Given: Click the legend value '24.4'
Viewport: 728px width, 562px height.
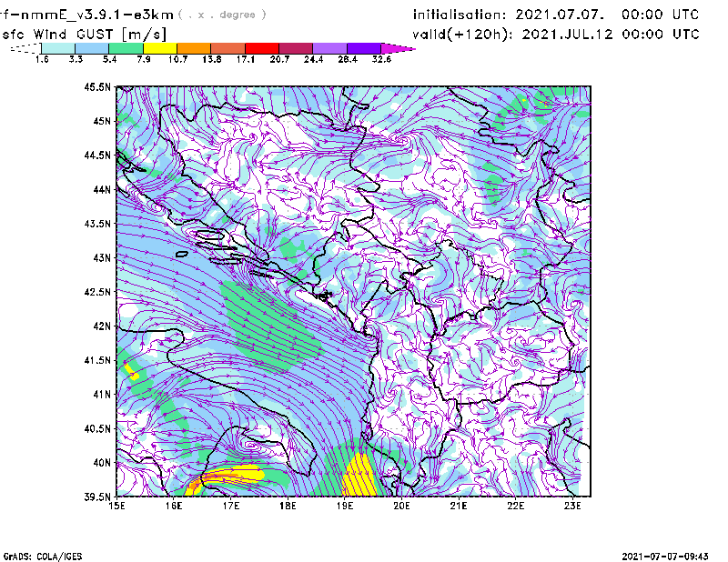Looking at the screenshot, I should pos(313,59).
